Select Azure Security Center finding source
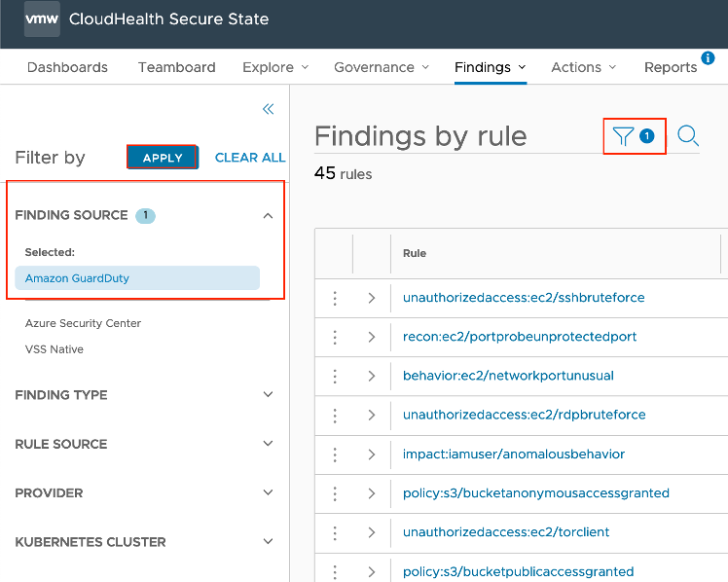The height and width of the screenshot is (582, 728). 84,323
